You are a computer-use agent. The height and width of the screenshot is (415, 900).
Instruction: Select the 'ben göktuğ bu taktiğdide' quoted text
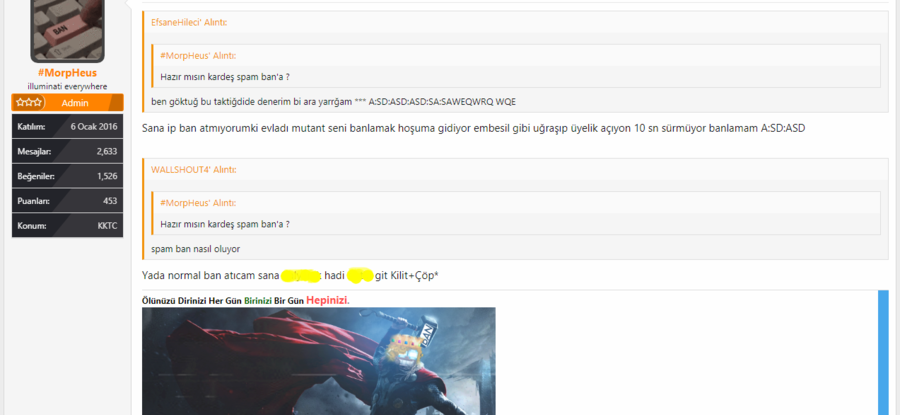333,102
